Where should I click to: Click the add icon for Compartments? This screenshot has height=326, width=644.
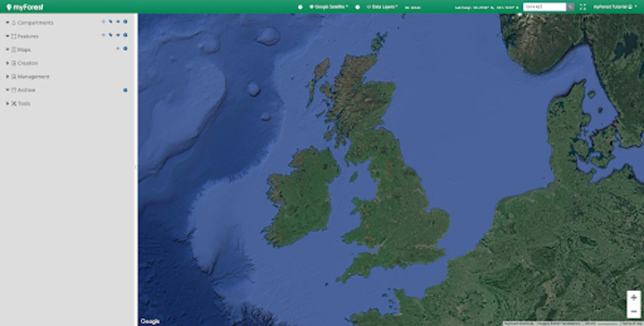[103, 21]
